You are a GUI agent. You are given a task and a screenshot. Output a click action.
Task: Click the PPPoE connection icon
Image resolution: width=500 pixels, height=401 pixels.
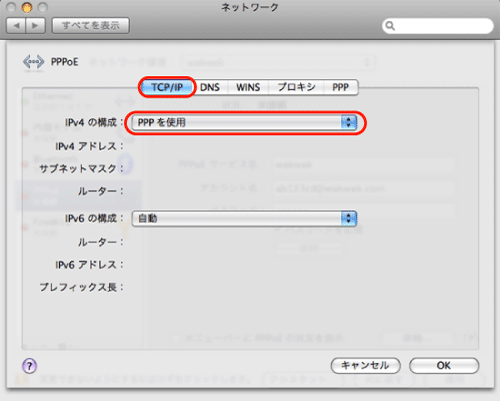33,62
